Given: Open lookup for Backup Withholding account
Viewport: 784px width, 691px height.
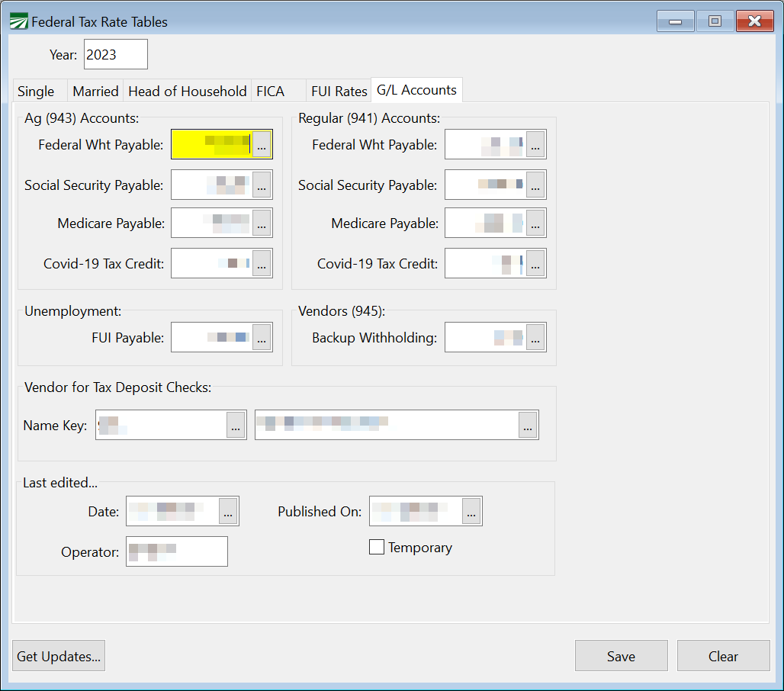Looking at the screenshot, I should click(x=535, y=337).
